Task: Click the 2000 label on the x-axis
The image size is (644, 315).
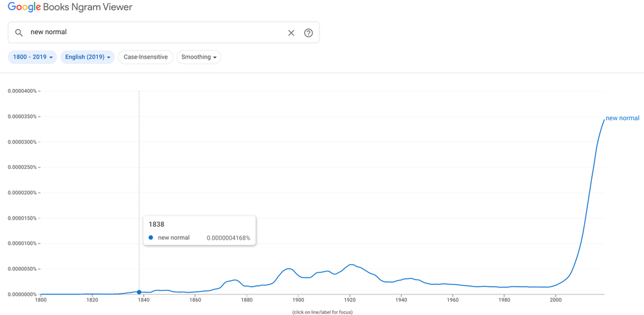Action: 555,300
